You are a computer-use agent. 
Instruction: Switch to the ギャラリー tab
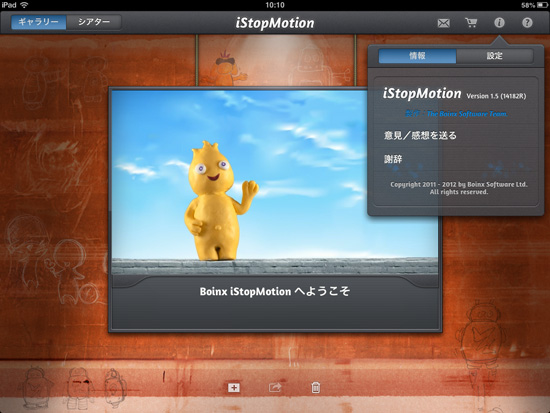coord(39,22)
